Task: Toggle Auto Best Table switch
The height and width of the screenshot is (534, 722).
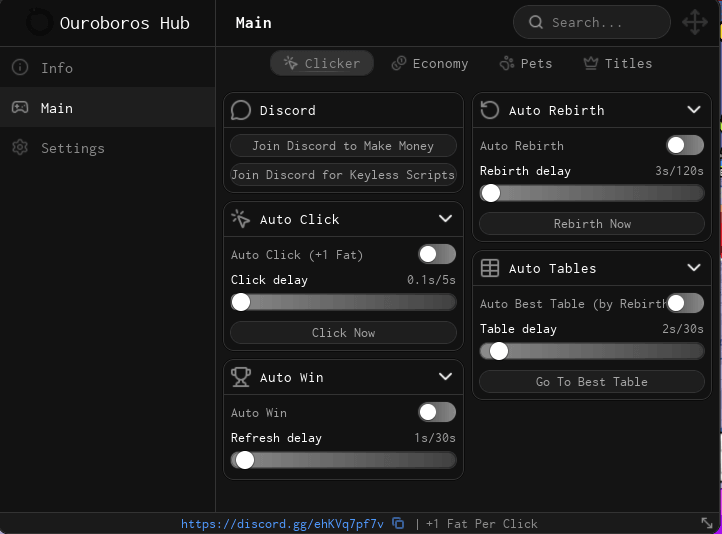Action: coord(685,303)
